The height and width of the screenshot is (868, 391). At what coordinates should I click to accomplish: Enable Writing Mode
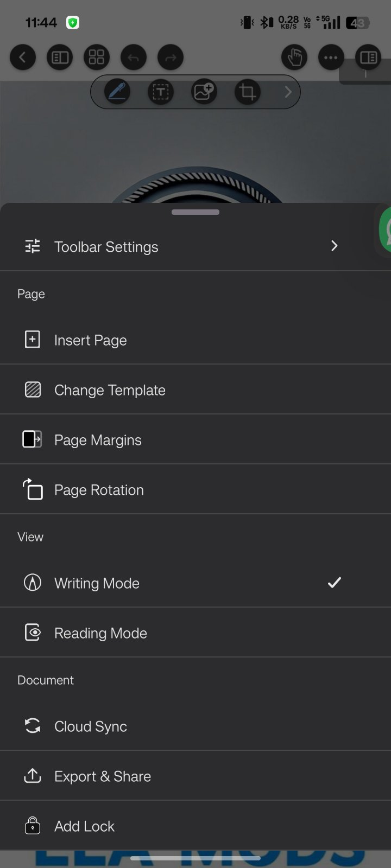coord(97,583)
